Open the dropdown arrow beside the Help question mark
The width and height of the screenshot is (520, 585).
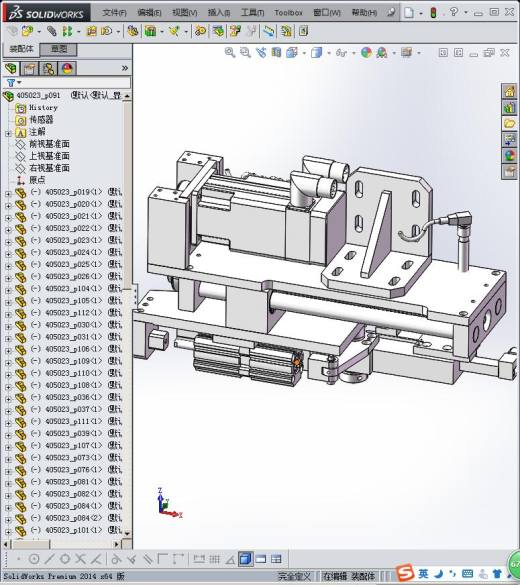466,13
